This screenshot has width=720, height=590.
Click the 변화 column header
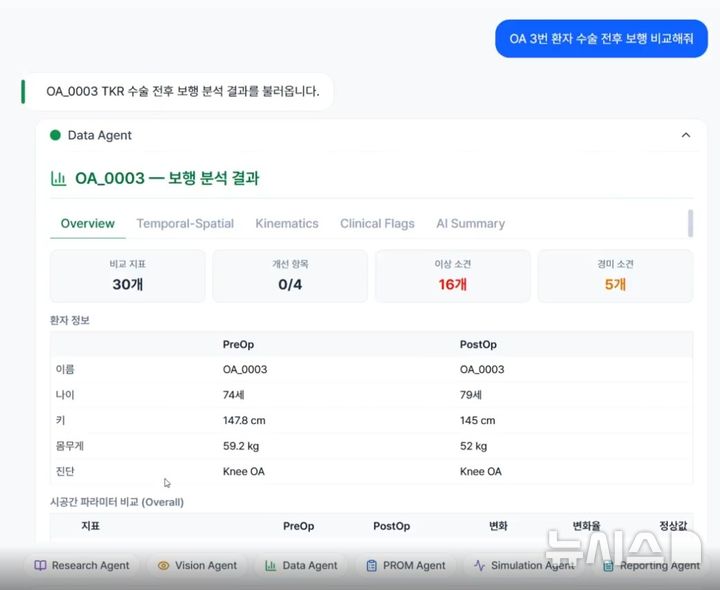[x=498, y=526]
